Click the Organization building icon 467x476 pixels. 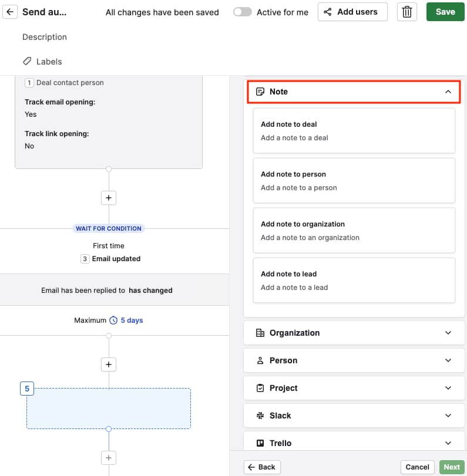click(260, 333)
